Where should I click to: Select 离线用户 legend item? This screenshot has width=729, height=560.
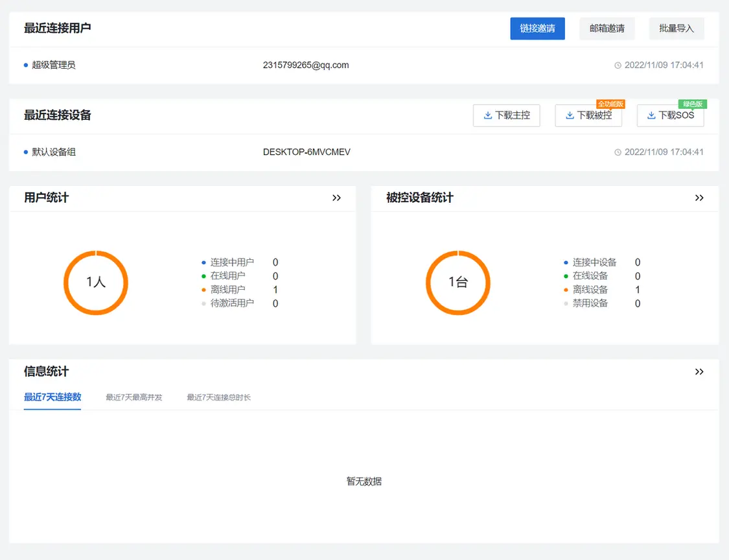pyautogui.click(x=227, y=290)
